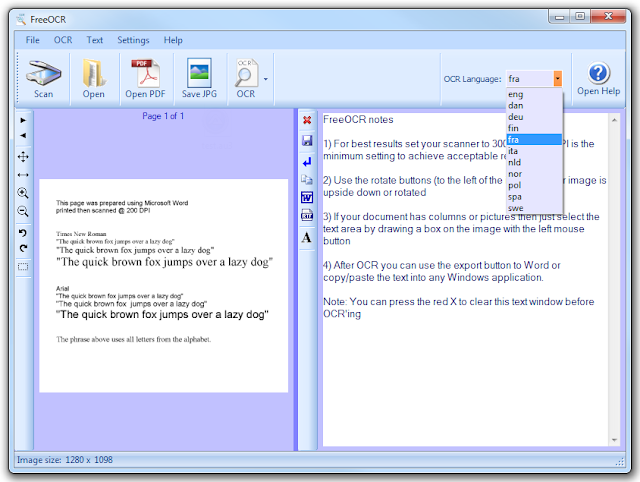
Task: Open Help with the question mark icon
Action: pos(598,79)
